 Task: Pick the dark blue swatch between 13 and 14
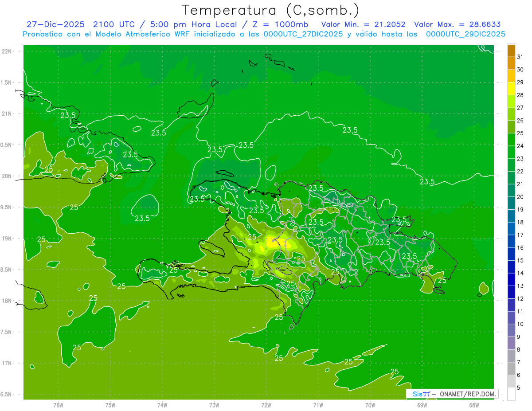click(511, 279)
